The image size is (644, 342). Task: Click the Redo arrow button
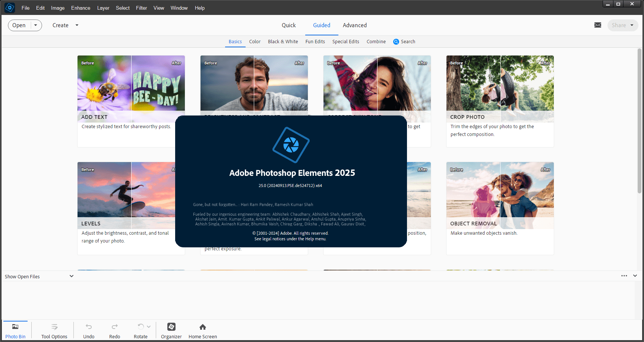click(114, 330)
